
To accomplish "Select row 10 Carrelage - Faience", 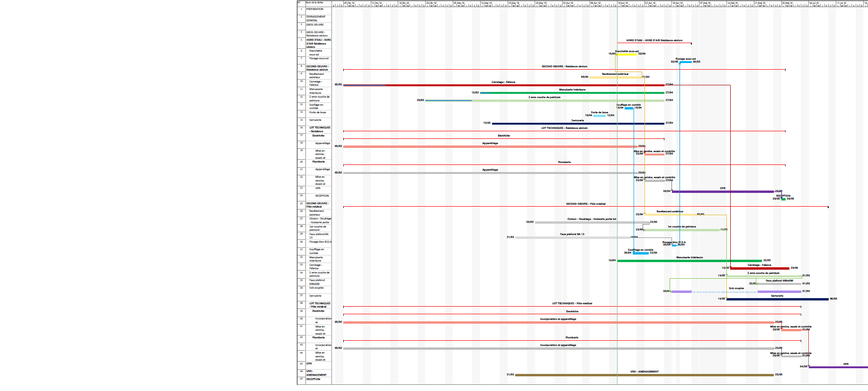I will (x=314, y=83).
